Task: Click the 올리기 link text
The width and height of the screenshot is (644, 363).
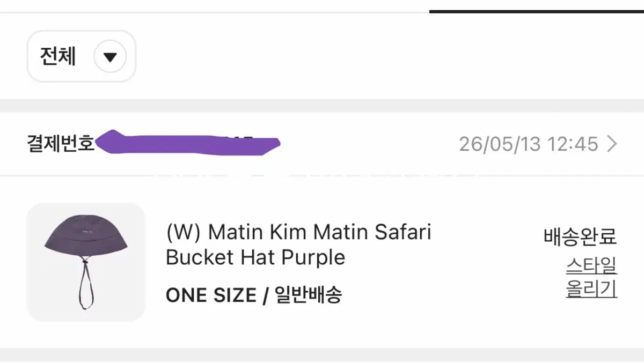Action: click(x=591, y=289)
